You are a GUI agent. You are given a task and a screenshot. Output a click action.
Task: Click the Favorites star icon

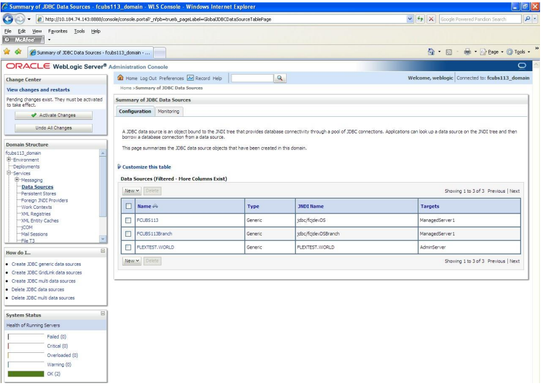pyautogui.click(x=7, y=52)
